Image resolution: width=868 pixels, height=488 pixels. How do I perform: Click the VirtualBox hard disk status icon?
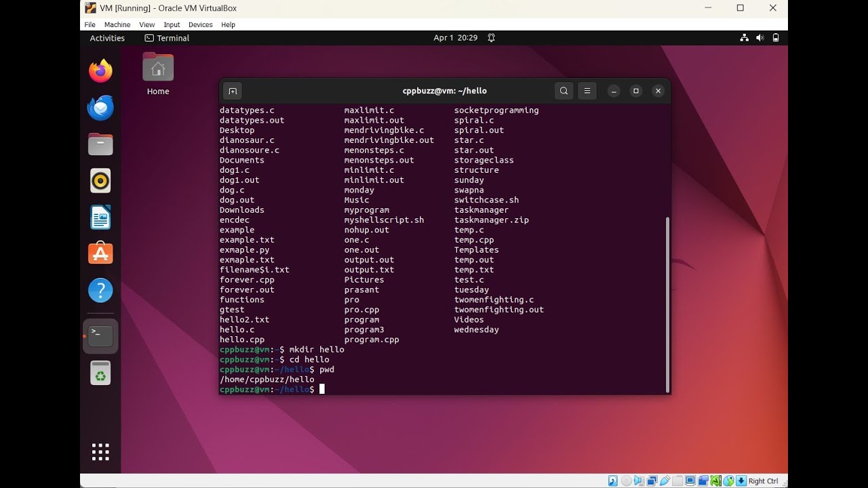click(x=613, y=481)
